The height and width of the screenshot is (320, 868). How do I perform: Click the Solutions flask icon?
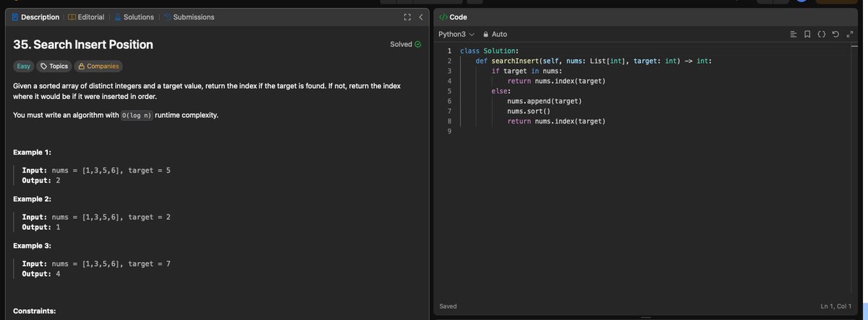tap(118, 17)
